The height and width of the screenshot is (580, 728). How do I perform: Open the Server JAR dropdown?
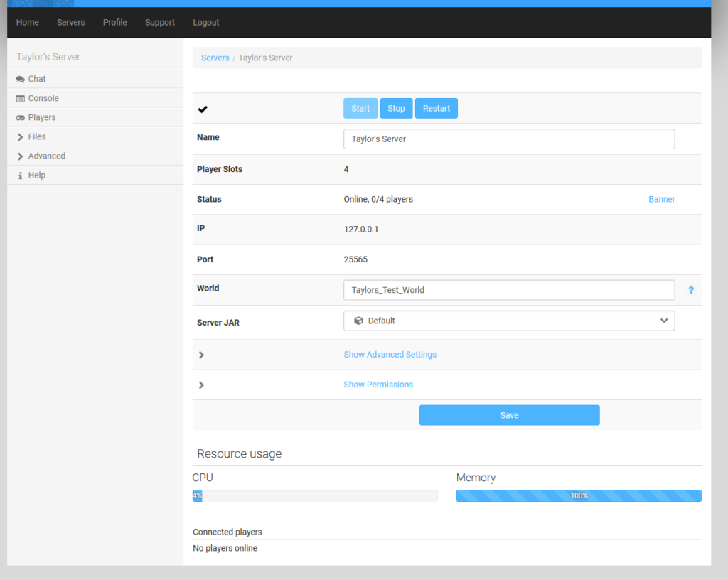[x=665, y=321]
